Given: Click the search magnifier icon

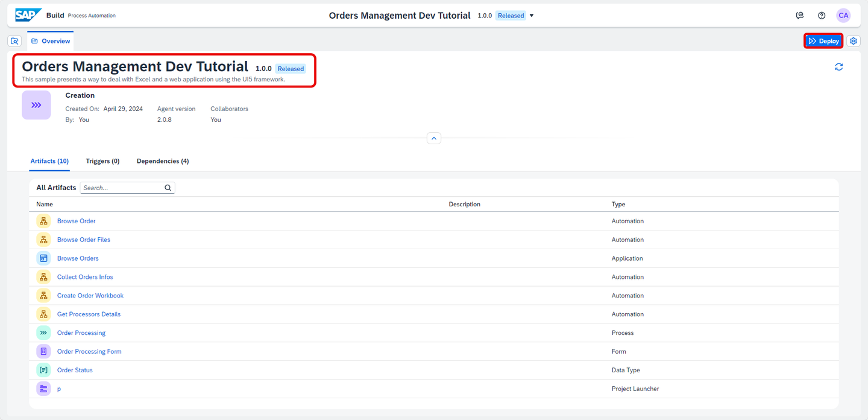Looking at the screenshot, I should (x=168, y=188).
